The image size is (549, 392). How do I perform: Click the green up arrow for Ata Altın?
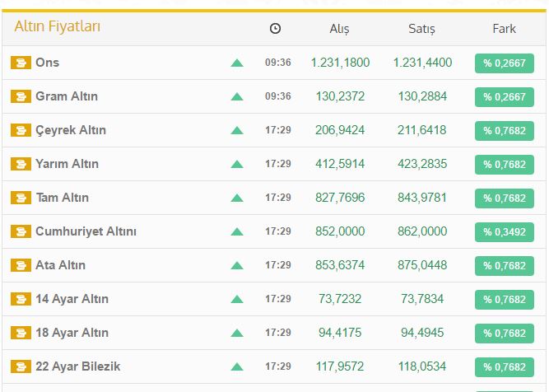[237, 265]
